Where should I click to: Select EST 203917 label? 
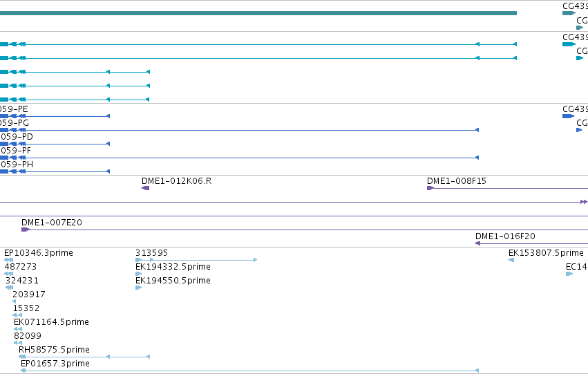click(29, 294)
